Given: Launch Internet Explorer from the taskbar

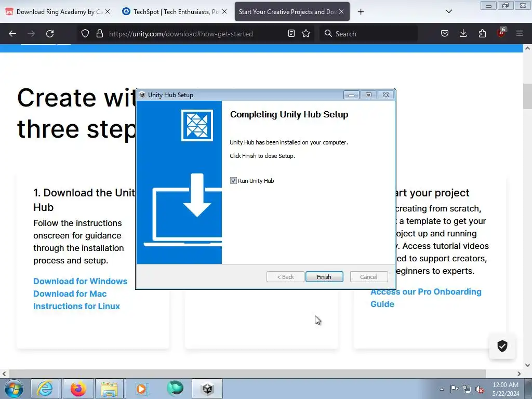Looking at the screenshot, I should click(45, 389).
